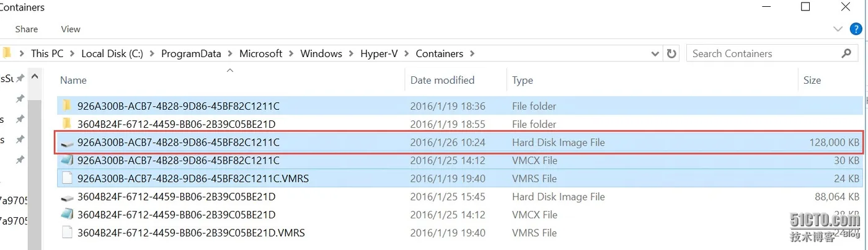
Task: Expand the ribbon with the chevron arrow
Action: (837, 29)
